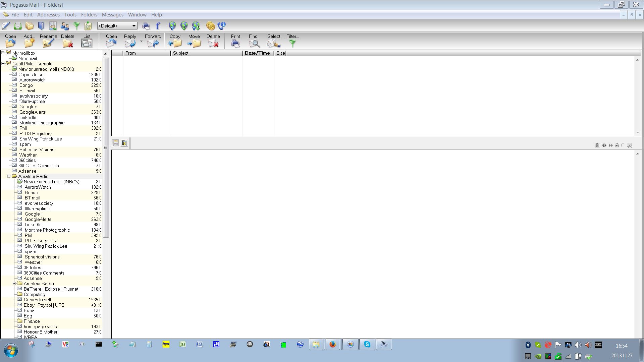Expand the nested Amateur Radio subfolder
This screenshot has height=362, width=644.
coord(14,284)
